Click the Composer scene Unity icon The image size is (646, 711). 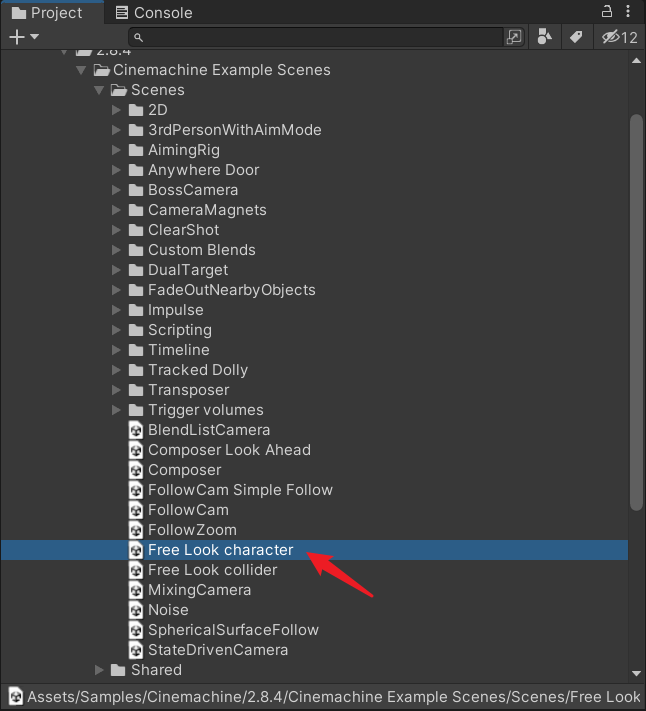coord(136,470)
